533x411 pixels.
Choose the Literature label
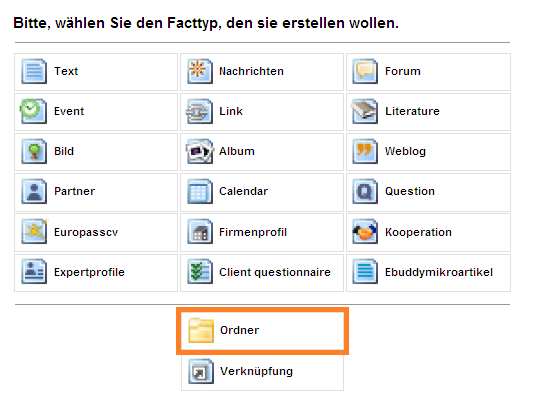pos(412,111)
